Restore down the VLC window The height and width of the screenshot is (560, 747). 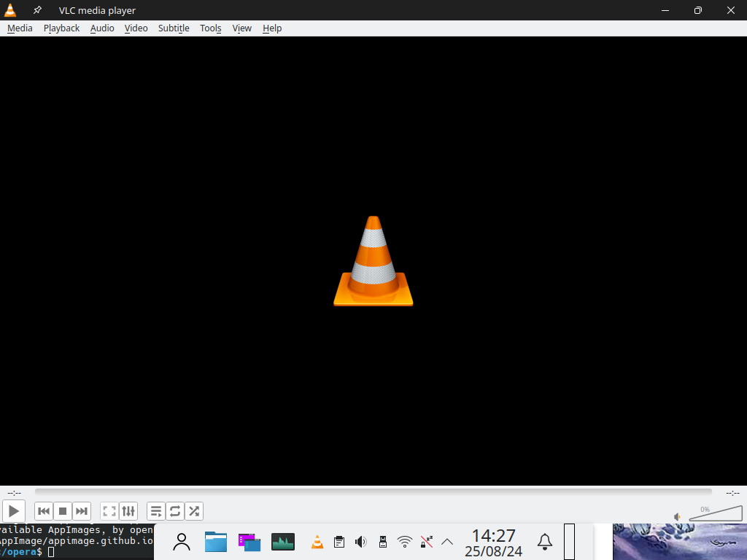click(698, 10)
